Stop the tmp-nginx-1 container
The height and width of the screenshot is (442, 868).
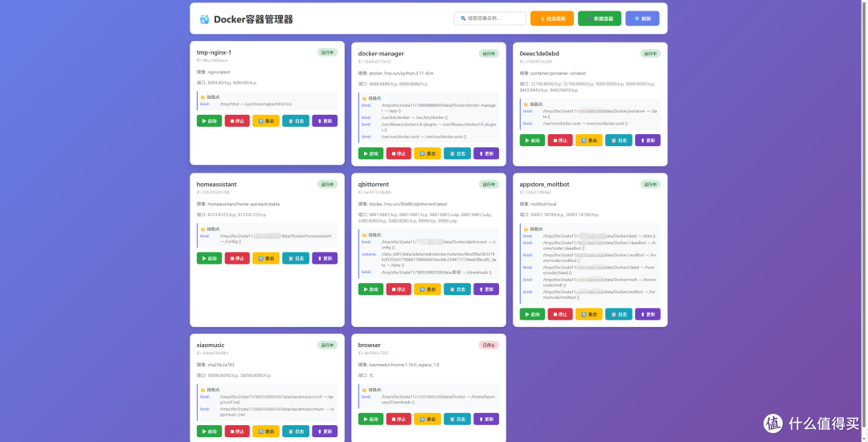pos(237,121)
